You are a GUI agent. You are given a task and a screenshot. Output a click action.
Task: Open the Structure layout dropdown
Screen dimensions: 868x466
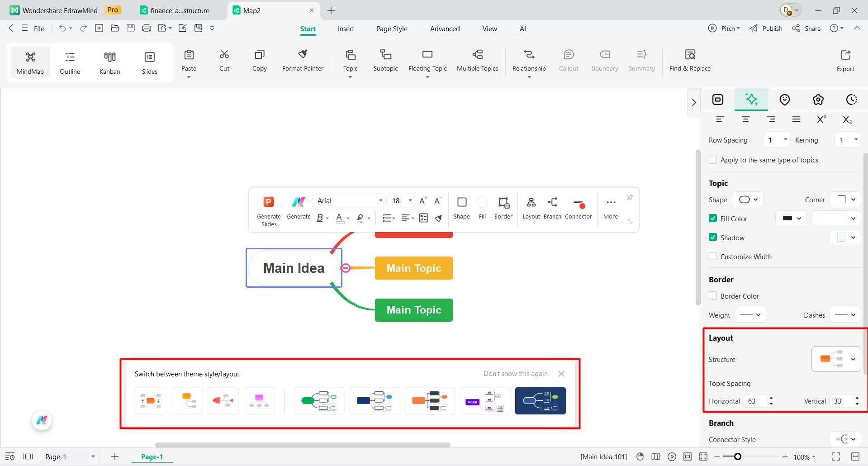pos(836,359)
